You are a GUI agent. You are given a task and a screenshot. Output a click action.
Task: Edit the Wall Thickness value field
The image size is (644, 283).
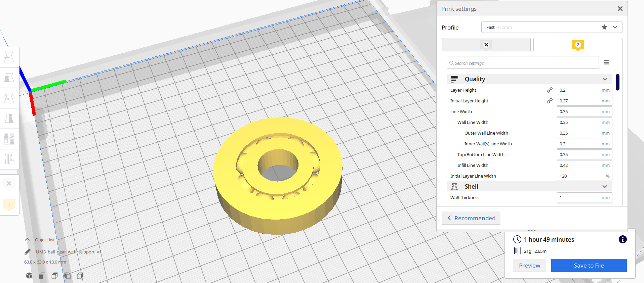[x=585, y=197]
